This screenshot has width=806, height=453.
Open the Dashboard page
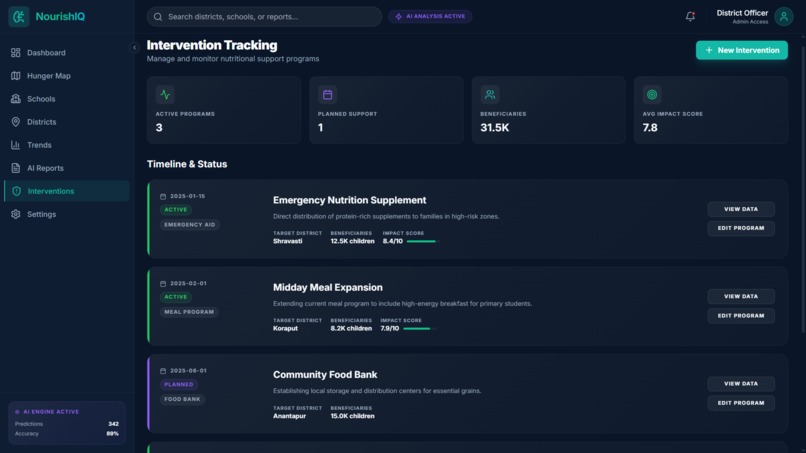67,52
